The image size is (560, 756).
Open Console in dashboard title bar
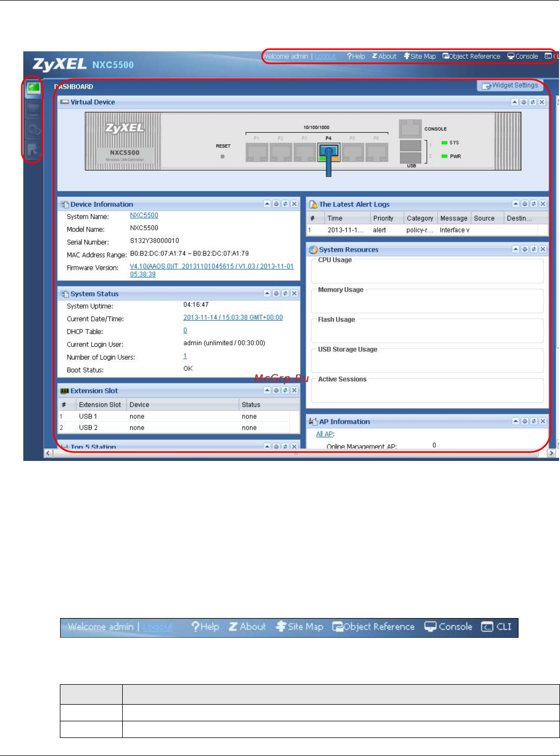523,56
